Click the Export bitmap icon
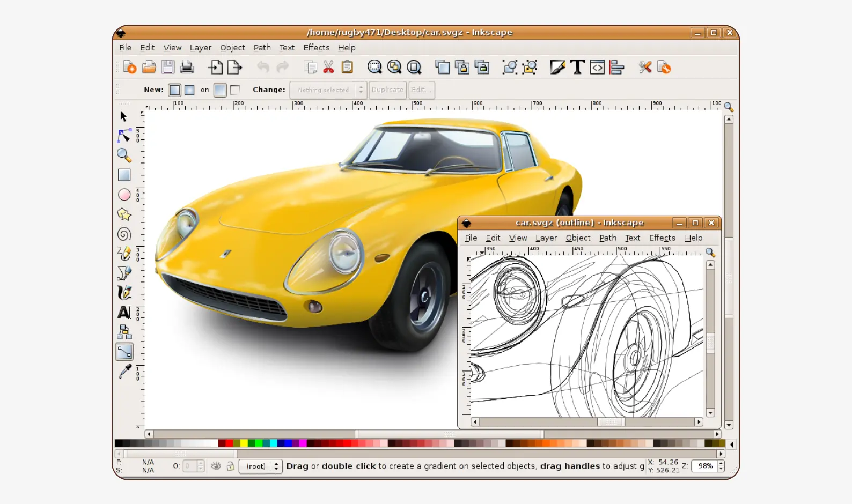The height and width of the screenshot is (504, 852). tap(235, 67)
